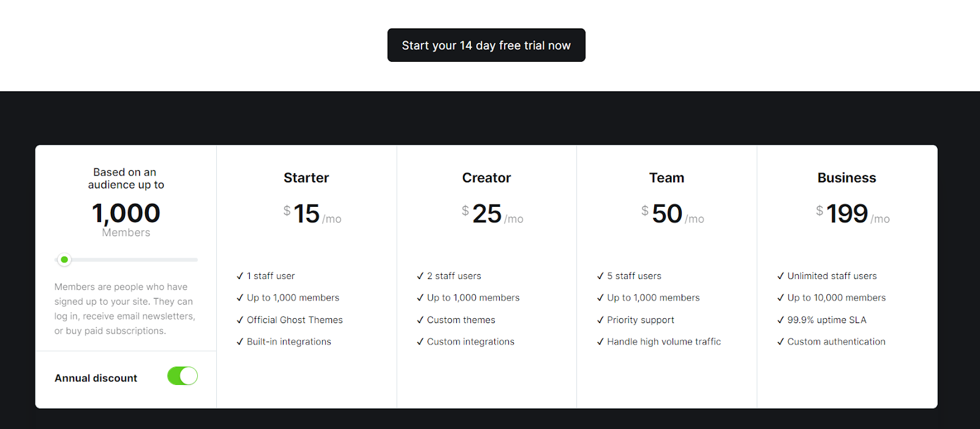Click the 1,000 Members audience count
Image resolution: width=980 pixels, height=429 pixels.
[126, 220]
